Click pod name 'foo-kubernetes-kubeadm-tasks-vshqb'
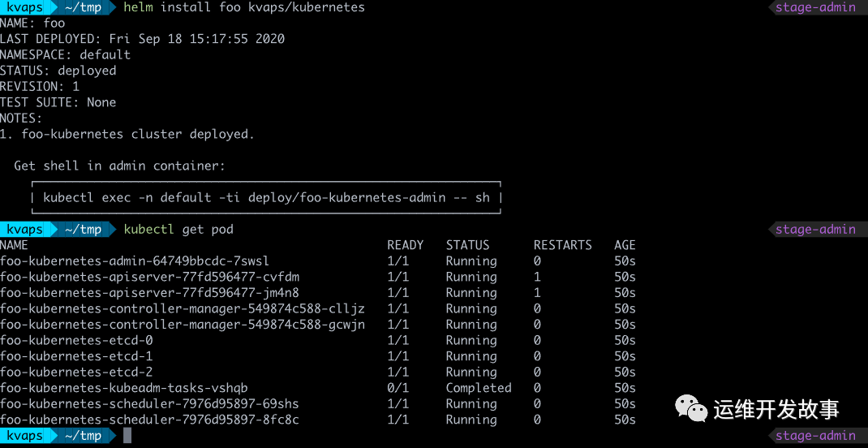This screenshot has height=448, width=868. click(x=124, y=388)
